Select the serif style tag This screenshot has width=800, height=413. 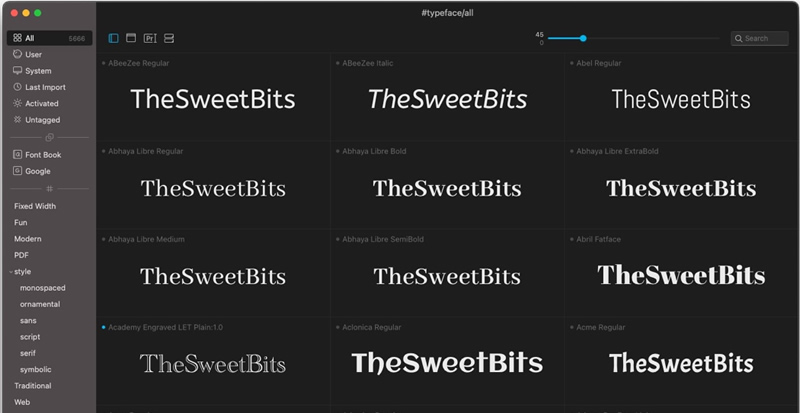pyautogui.click(x=28, y=353)
